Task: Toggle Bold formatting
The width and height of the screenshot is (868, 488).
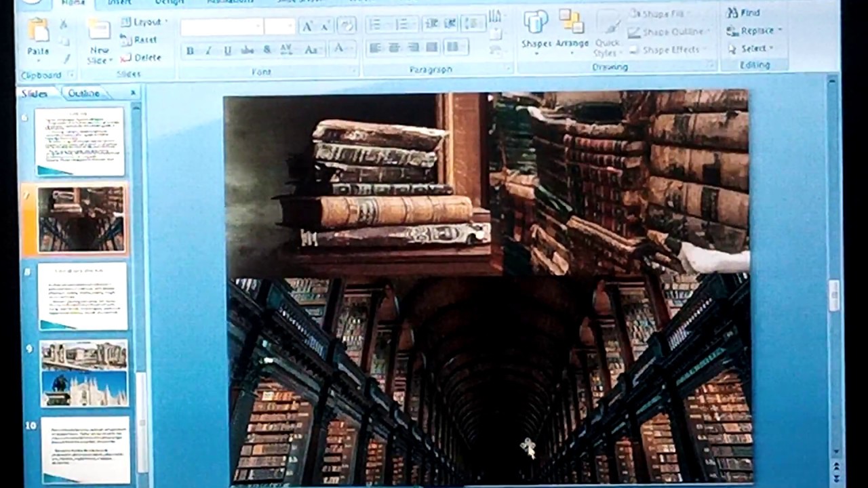Action: click(x=190, y=50)
